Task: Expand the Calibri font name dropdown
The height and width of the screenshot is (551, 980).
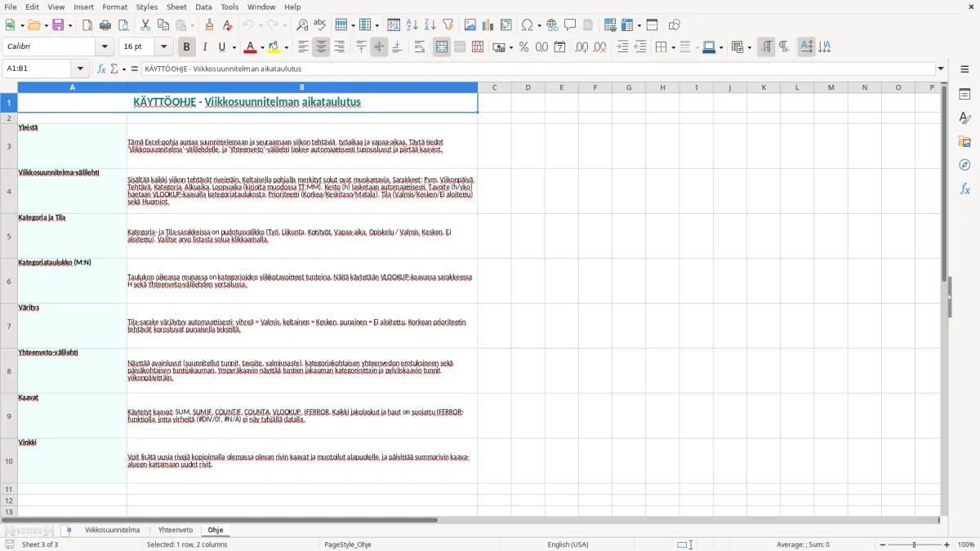Action: click(x=105, y=47)
